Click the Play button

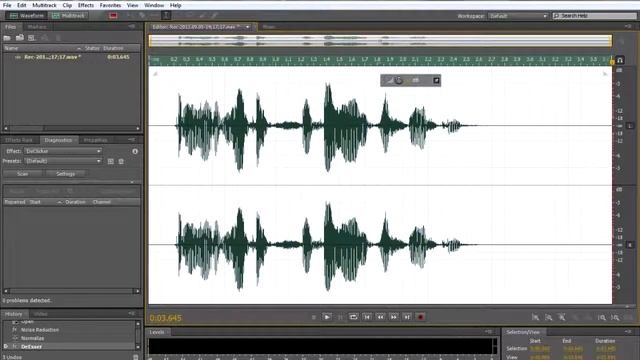point(327,317)
